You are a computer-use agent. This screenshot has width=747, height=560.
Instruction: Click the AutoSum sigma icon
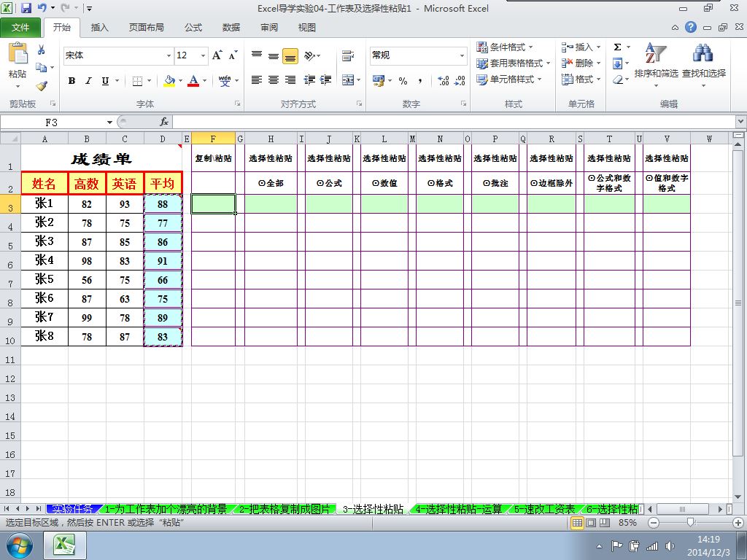pyautogui.click(x=617, y=47)
